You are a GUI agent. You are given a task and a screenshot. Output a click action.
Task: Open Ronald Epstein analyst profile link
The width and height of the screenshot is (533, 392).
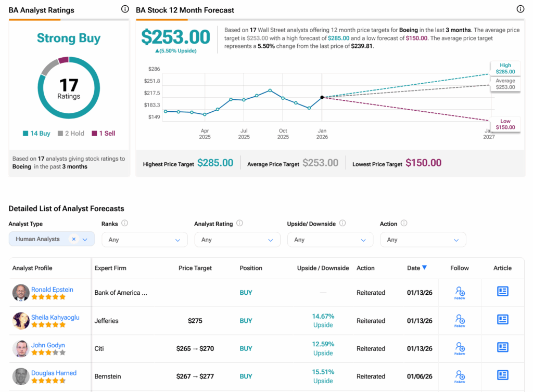coord(52,290)
